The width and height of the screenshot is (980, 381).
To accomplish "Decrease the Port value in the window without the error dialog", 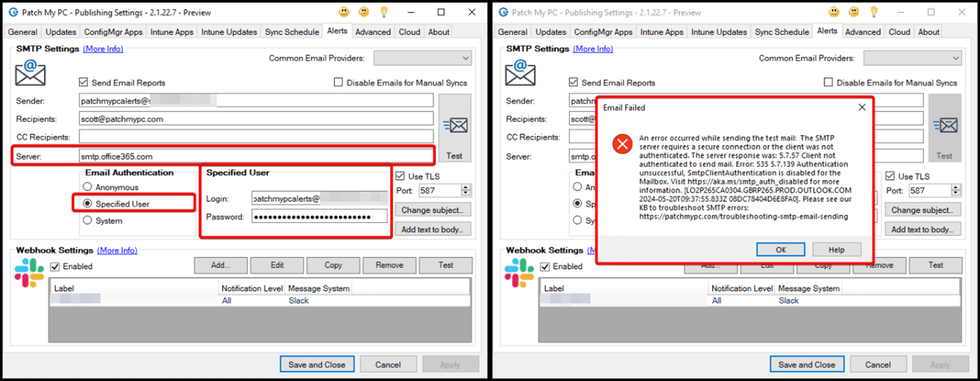I will click(466, 193).
